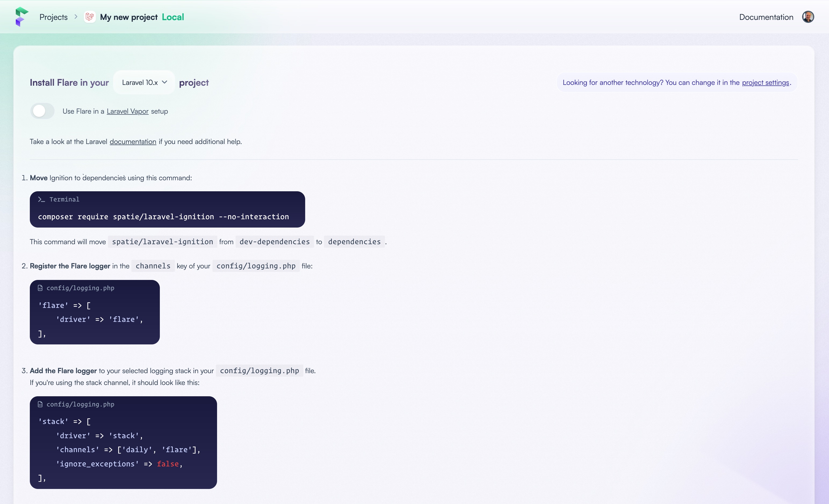Open the Laravel 10.x version dropdown
This screenshot has width=829, height=504.
tap(144, 82)
